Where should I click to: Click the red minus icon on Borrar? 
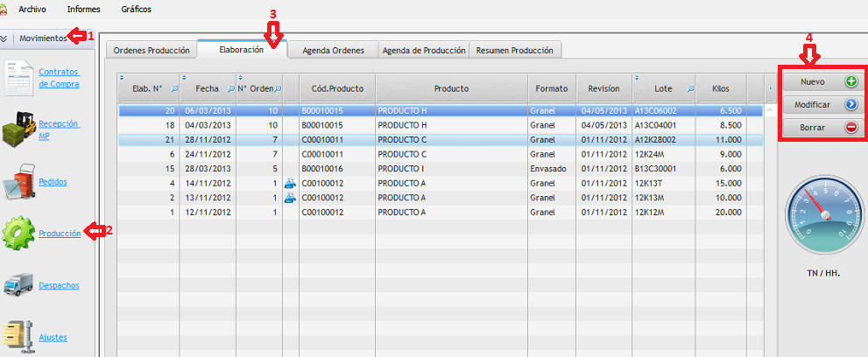851,128
